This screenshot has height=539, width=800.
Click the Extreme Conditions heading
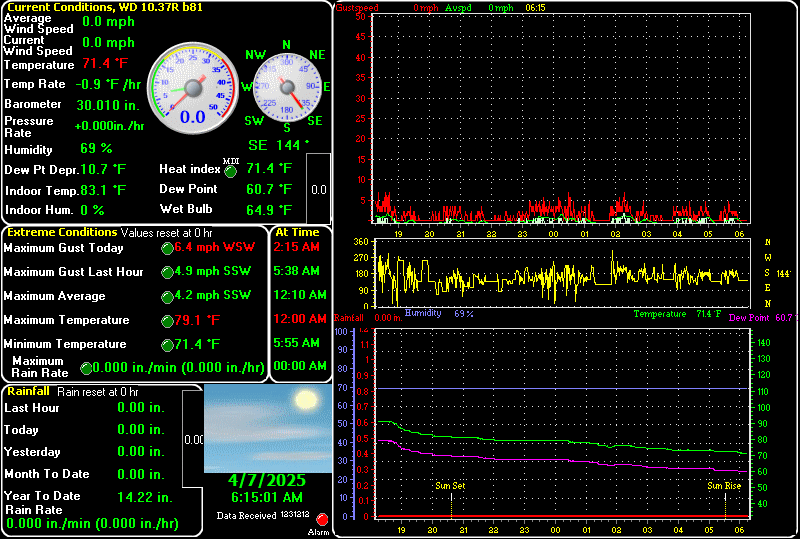point(62,232)
